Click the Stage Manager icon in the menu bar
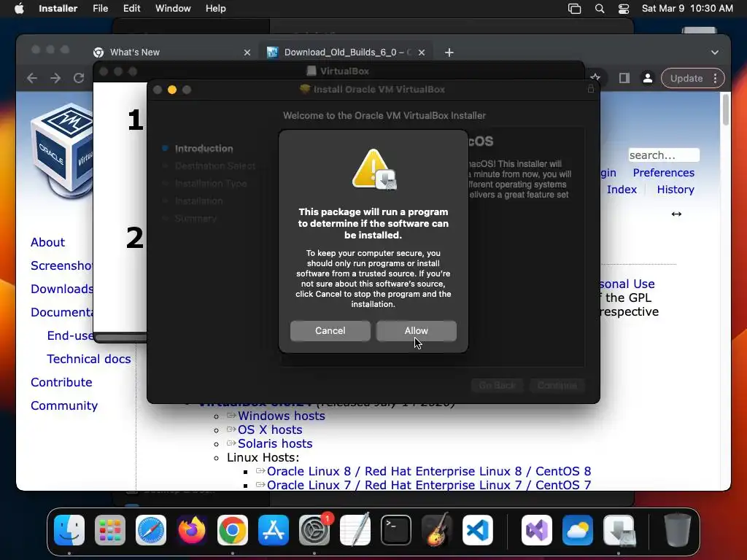The width and height of the screenshot is (747, 560). click(575, 9)
